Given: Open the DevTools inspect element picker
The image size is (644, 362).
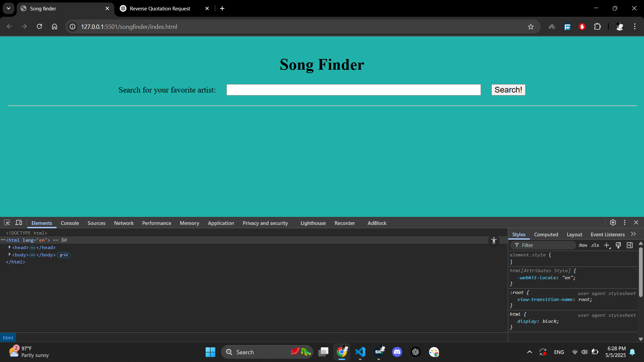Looking at the screenshot, I should click(x=7, y=223).
